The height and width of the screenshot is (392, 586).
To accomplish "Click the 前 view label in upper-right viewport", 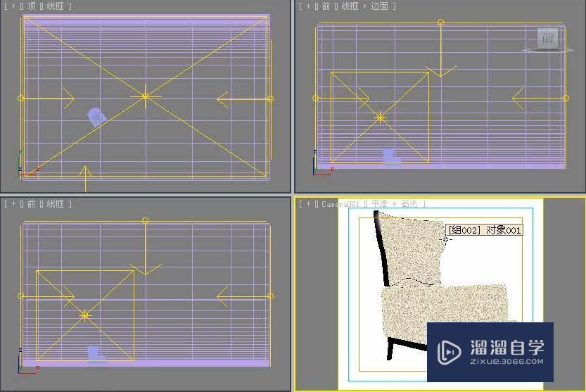I will click(326, 6).
